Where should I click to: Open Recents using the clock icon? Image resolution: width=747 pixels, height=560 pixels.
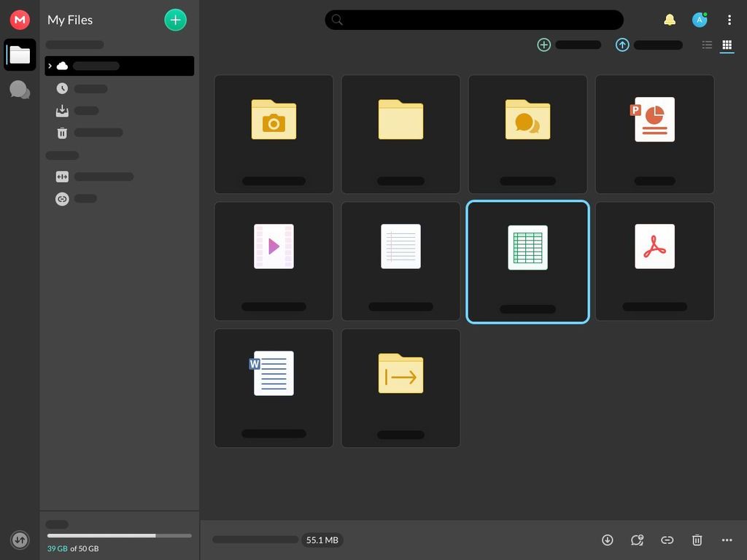[x=62, y=88]
